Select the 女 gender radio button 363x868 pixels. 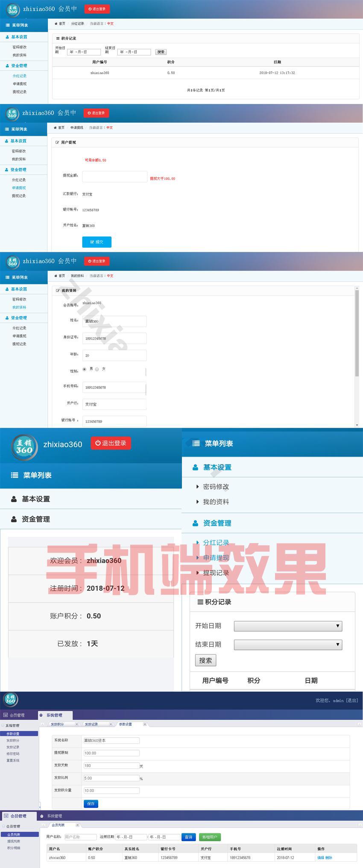point(97,369)
